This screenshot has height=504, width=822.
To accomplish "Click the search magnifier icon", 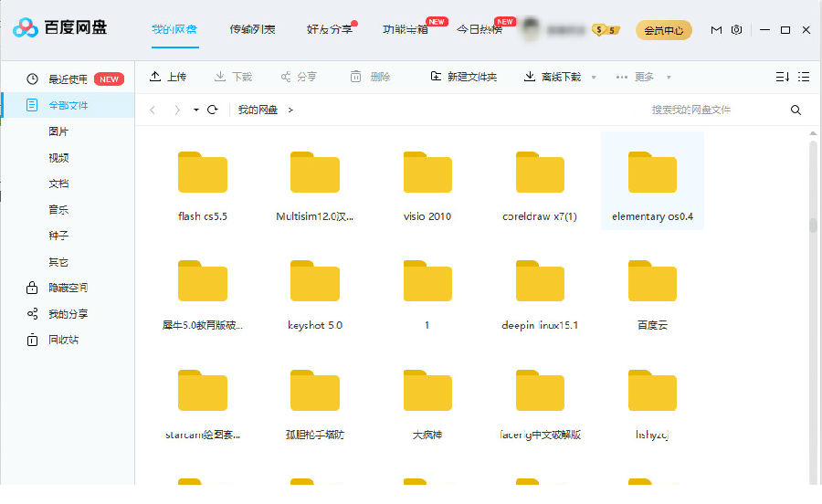I will coord(796,110).
